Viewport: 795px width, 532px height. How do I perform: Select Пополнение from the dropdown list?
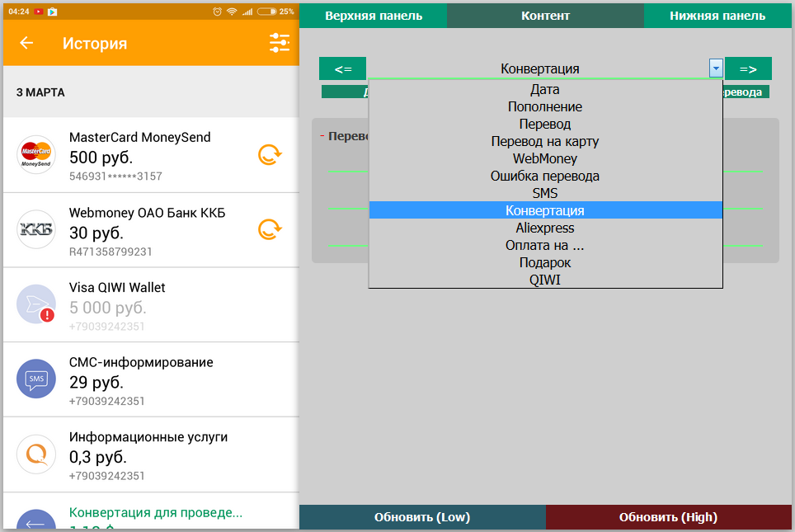tap(544, 107)
